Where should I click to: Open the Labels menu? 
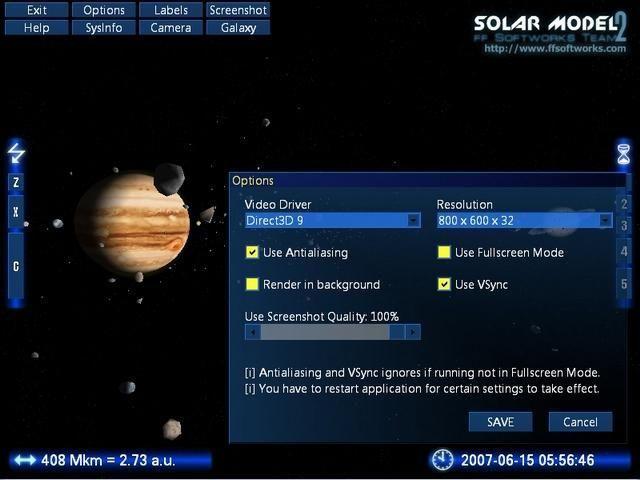pos(171,10)
